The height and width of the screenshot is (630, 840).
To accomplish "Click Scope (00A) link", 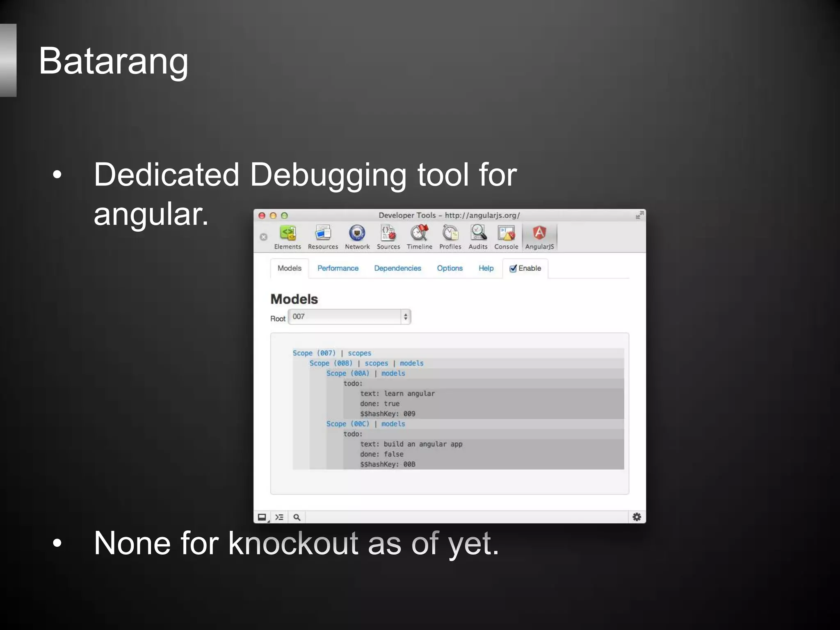I will 348,373.
